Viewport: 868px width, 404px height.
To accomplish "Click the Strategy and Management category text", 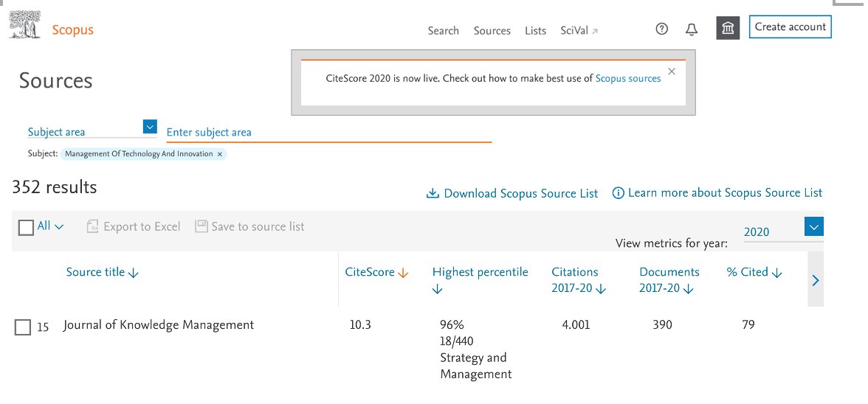I will 475,366.
